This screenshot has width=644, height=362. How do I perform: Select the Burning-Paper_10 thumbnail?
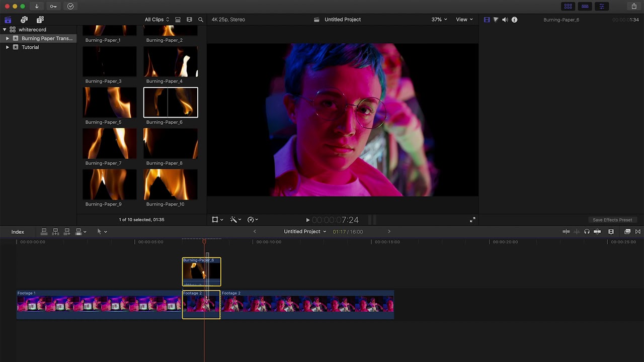(171, 185)
